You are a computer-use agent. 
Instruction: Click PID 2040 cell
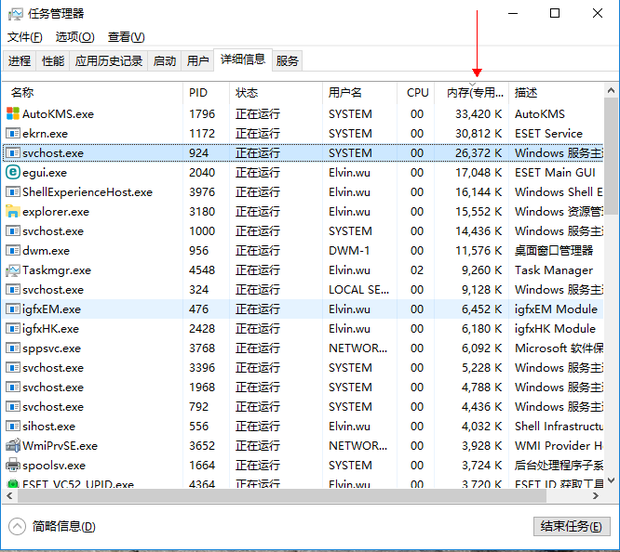coord(202,172)
